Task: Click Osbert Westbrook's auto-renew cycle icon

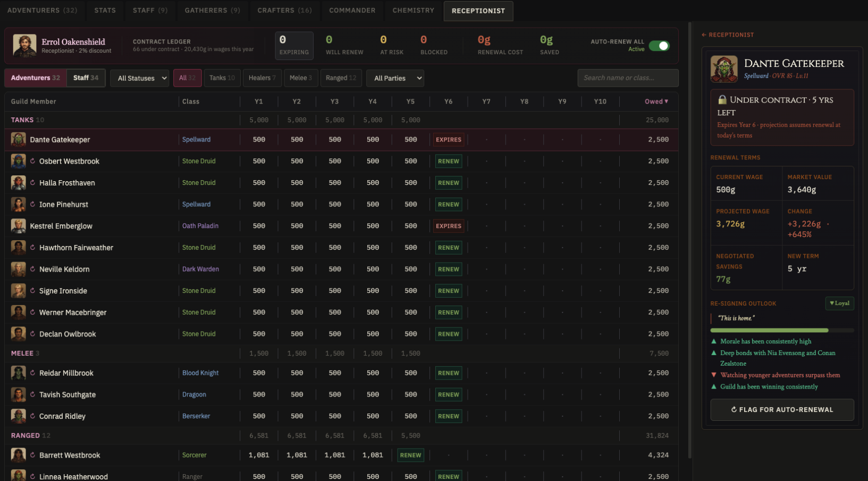Action: [32, 161]
